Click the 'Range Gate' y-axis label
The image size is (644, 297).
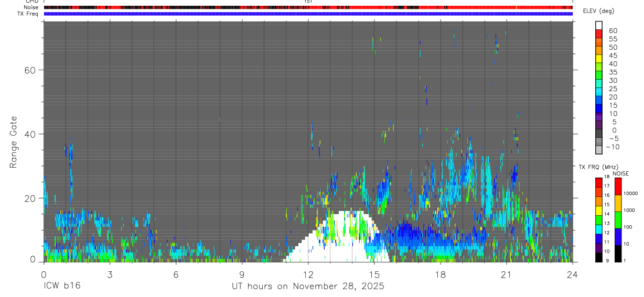pos(14,142)
